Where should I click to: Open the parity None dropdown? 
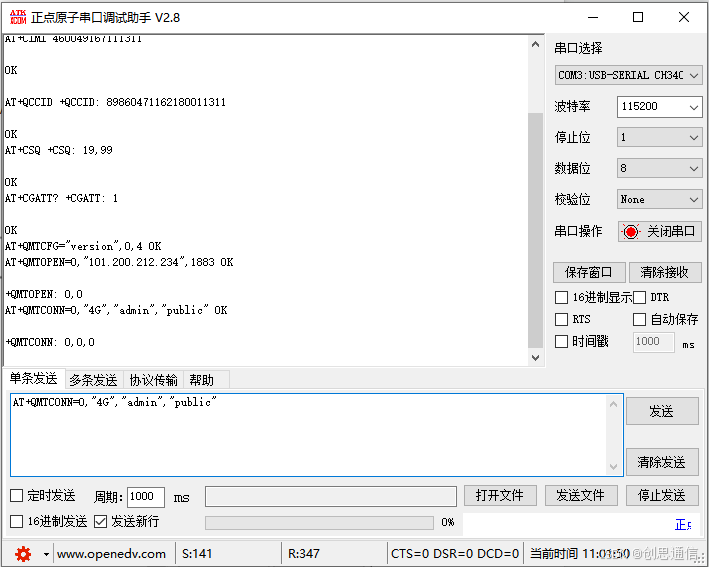point(659,199)
